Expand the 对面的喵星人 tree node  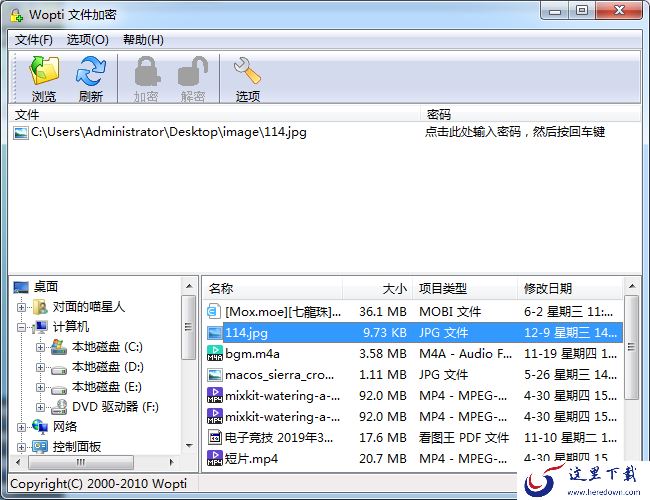tap(21, 307)
